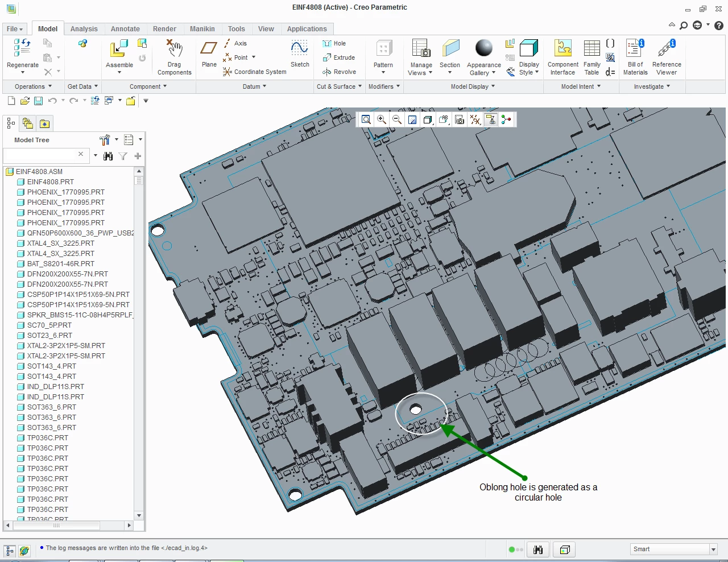Select the Revolve tool
Image resolution: width=728 pixels, height=562 pixels.
point(339,72)
